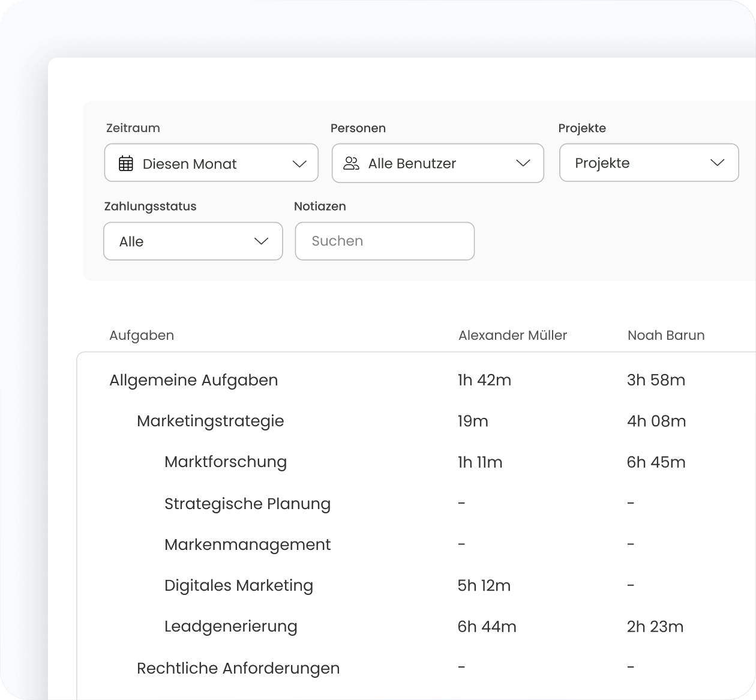Select the Leadgenerierung subtask
Image resolution: width=756 pixels, height=700 pixels.
pos(230,626)
